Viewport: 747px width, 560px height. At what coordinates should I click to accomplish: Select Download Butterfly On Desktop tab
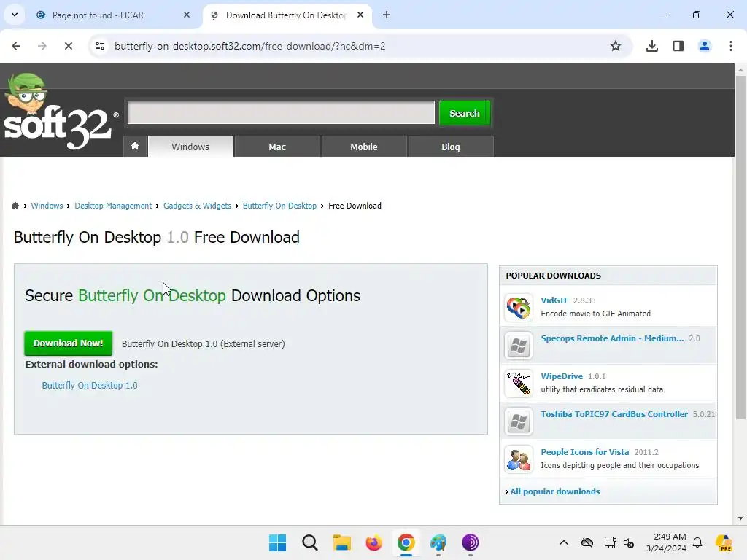(x=286, y=15)
